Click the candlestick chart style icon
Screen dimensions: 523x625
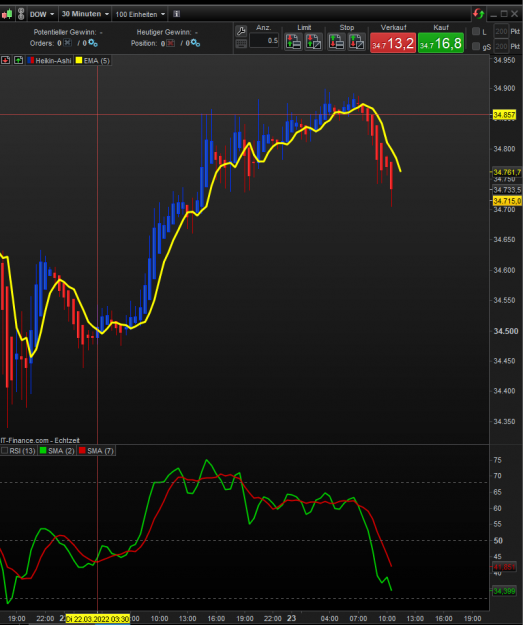pyautogui.click(x=7, y=14)
